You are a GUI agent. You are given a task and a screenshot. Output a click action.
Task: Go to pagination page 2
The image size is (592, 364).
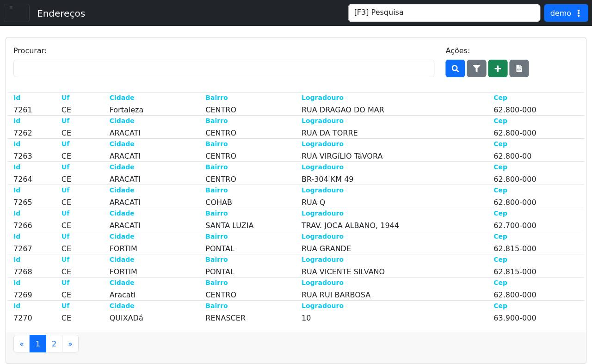click(x=54, y=344)
